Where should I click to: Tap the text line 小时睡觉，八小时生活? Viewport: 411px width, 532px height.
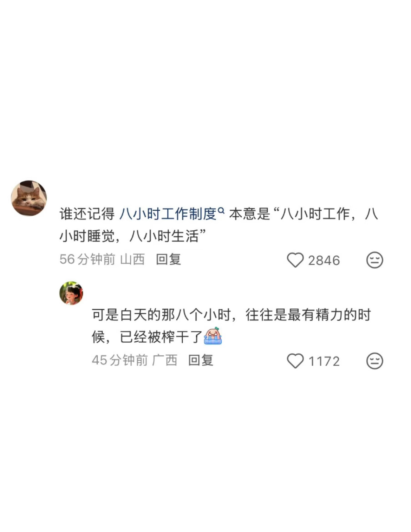pos(132,236)
